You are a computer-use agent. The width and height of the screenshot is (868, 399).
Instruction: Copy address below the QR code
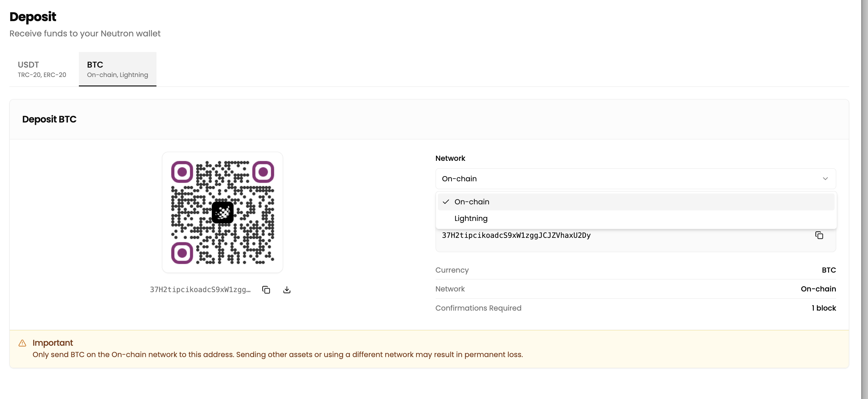(x=266, y=290)
